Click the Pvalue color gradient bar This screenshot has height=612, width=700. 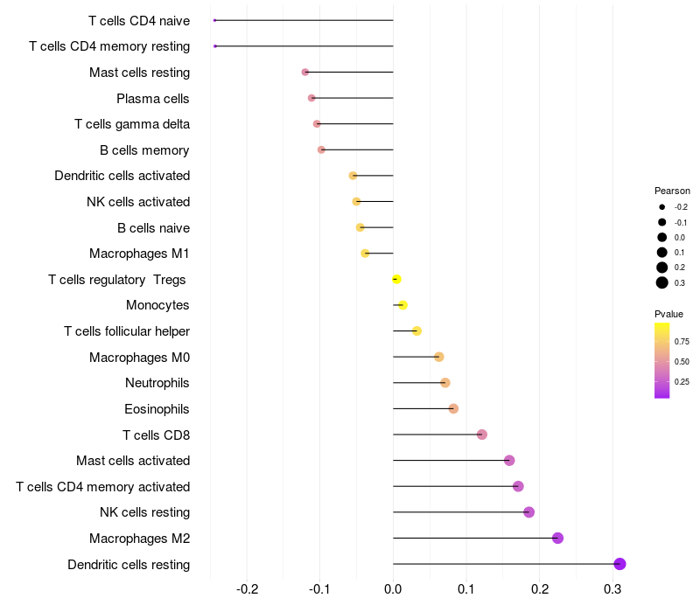[x=661, y=360]
